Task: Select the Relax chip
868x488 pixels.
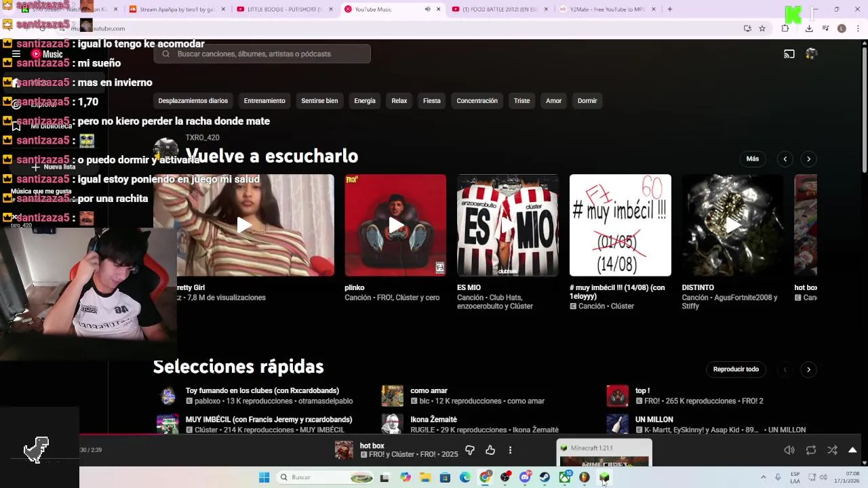Action: 399,101
